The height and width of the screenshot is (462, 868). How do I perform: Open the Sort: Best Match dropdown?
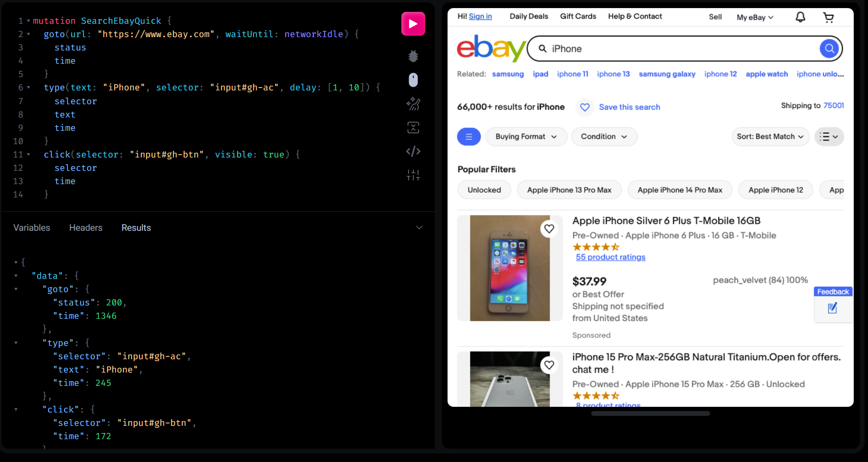770,137
